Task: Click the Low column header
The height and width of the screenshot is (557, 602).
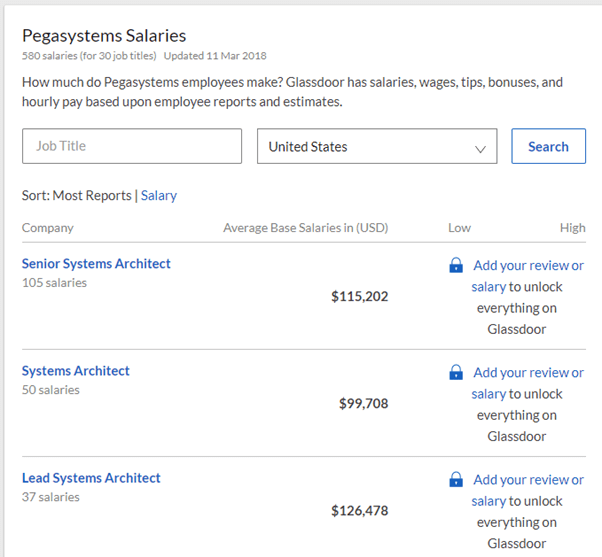Action: 459,228
